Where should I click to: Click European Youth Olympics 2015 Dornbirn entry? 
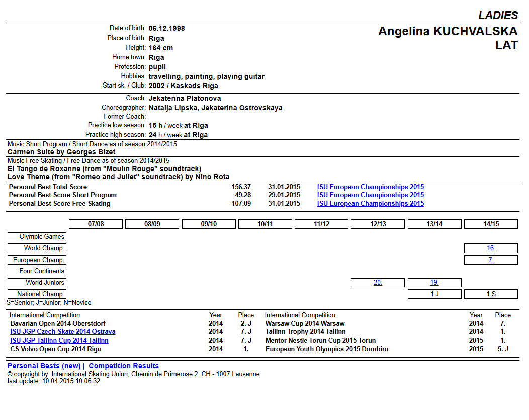[x=327, y=349]
